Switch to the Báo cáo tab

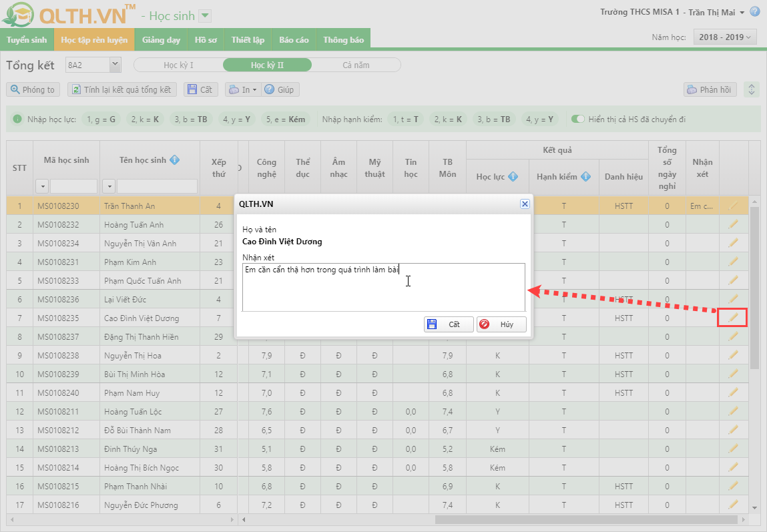point(294,40)
